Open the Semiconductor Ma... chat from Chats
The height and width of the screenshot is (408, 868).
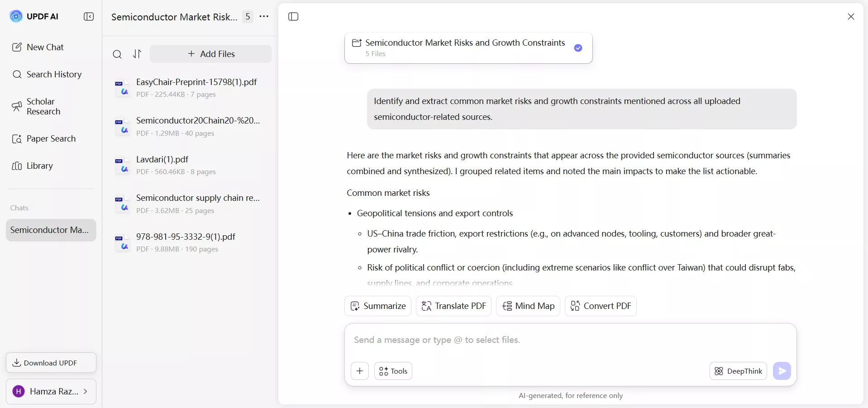coord(51,230)
